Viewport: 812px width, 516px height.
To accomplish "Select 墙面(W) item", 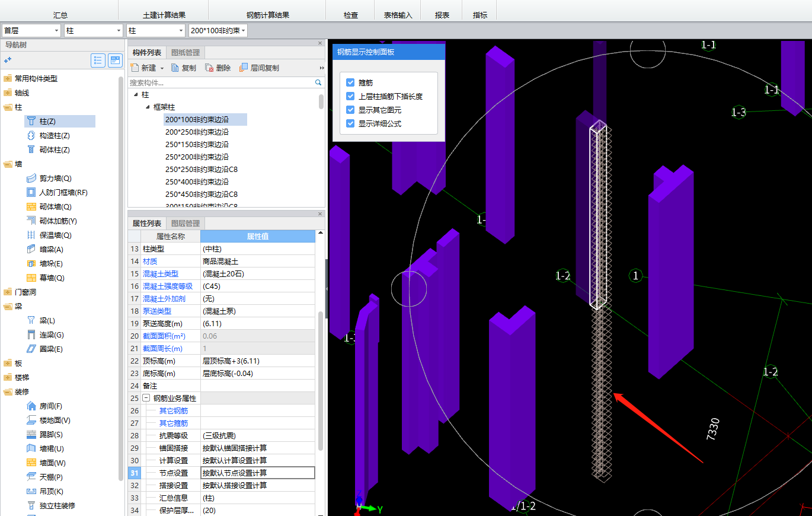I will click(52, 463).
